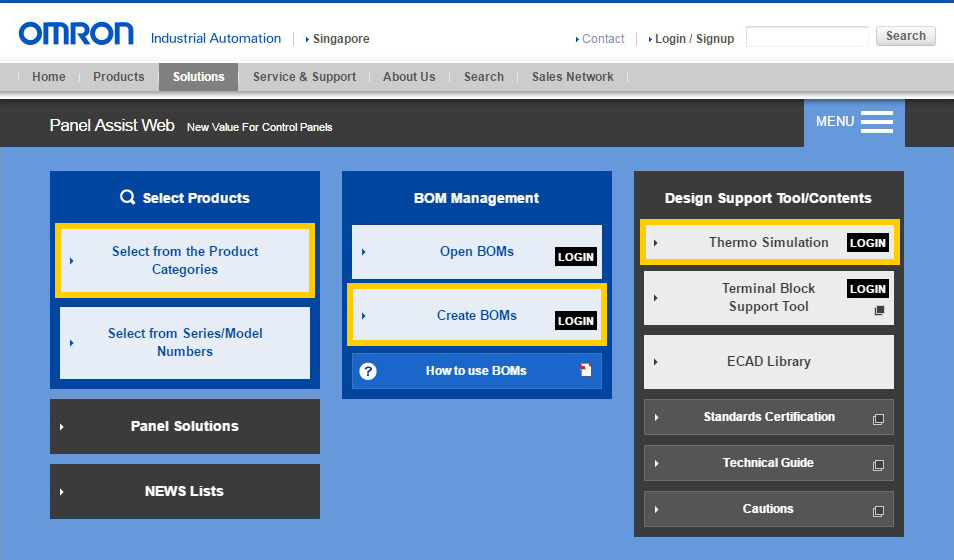Image resolution: width=954 pixels, height=560 pixels.
Task: Open the Products menu tab
Action: (x=118, y=77)
